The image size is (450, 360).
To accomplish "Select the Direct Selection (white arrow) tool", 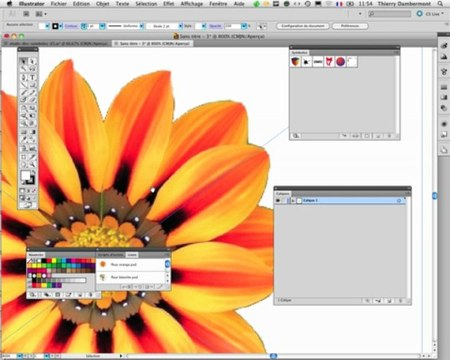I will click(x=32, y=61).
